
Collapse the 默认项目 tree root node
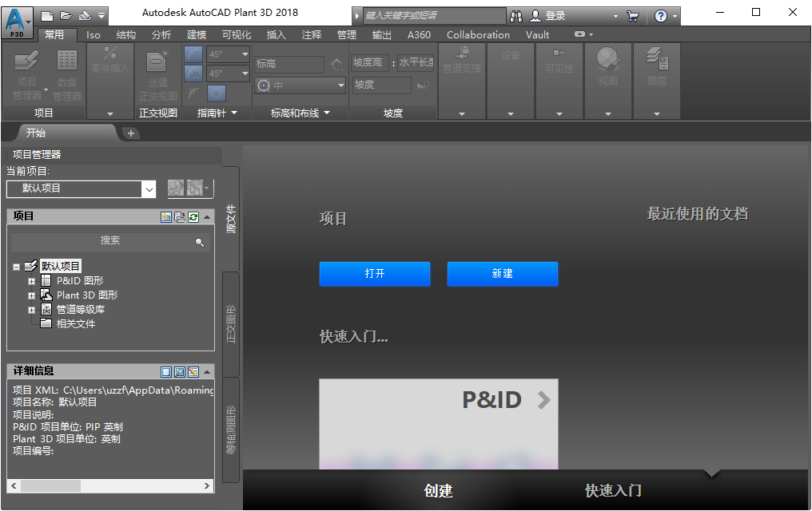(17, 267)
